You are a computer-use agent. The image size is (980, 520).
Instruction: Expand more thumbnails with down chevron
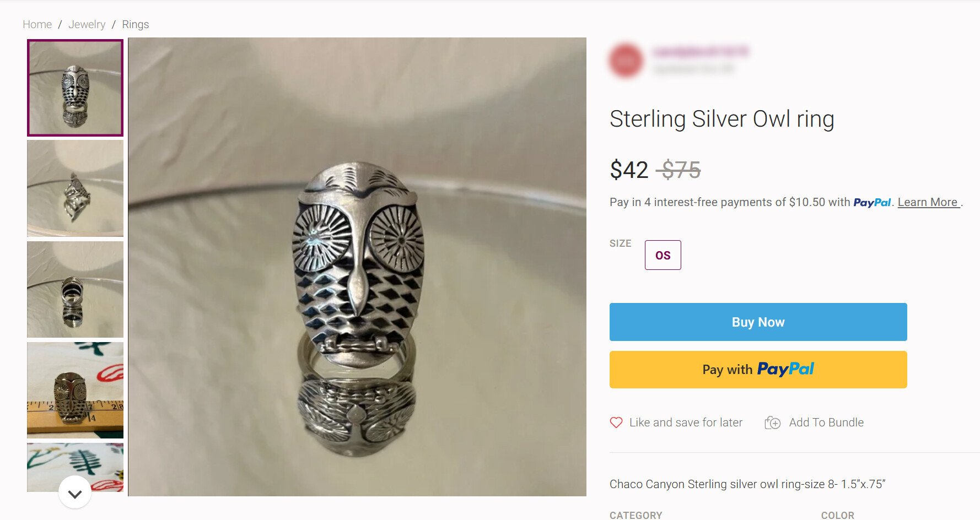coord(75,494)
